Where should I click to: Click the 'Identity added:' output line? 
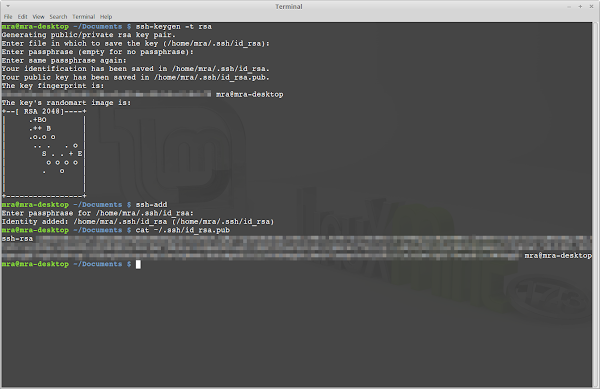pyautogui.click(x=138, y=221)
